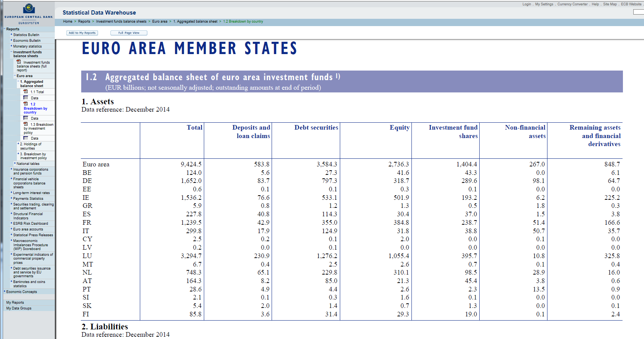Collapse the Euro area tree node
The image size is (644, 339).
(15, 76)
